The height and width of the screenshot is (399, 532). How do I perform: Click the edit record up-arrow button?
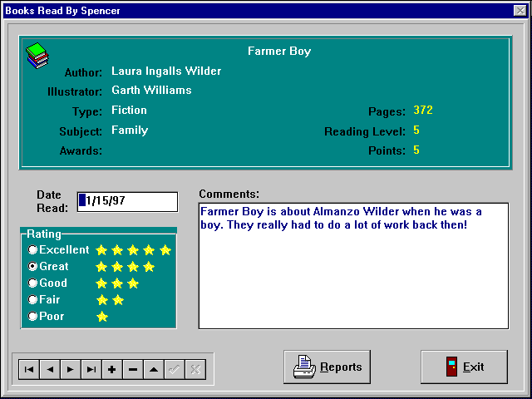154,370
